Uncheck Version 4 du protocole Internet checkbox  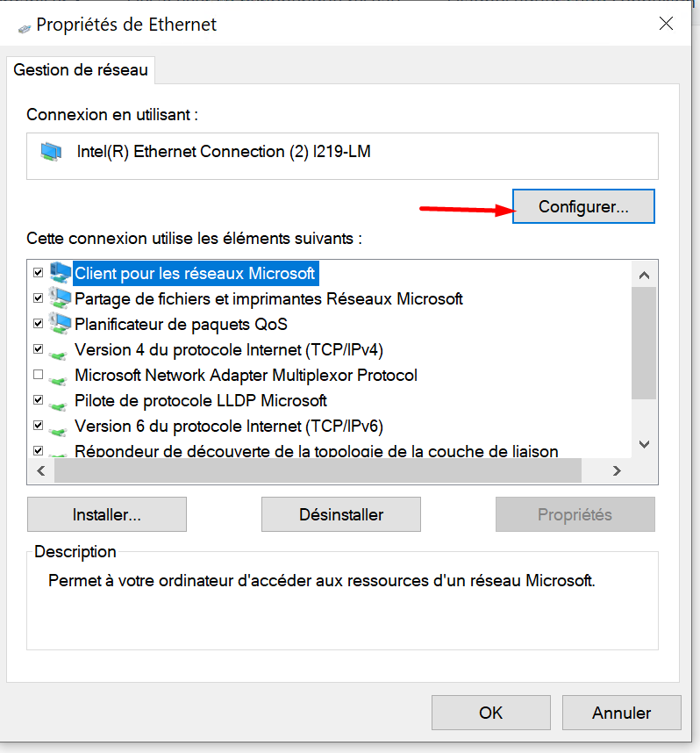pos(39,349)
